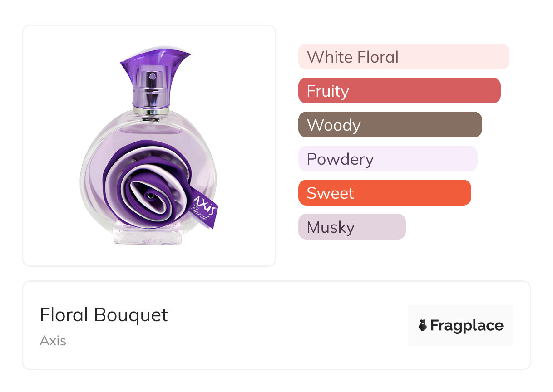Open the Floral Bouquet fragrance title
Viewport: 553px width, 392px height.
104,315
